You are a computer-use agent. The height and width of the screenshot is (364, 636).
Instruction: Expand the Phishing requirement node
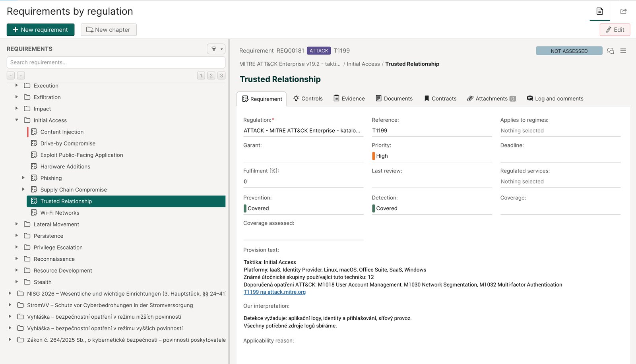click(23, 178)
